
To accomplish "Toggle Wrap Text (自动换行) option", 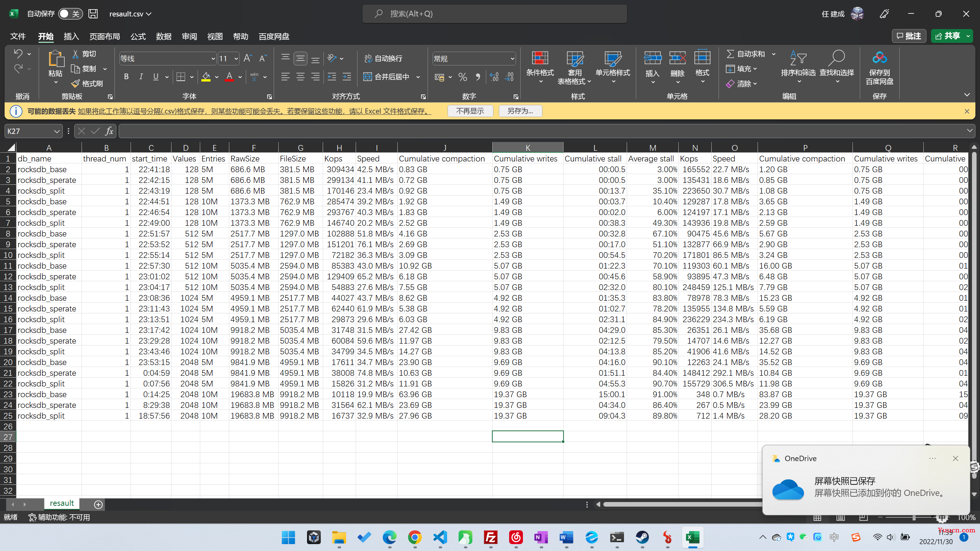I will [x=383, y=58].
